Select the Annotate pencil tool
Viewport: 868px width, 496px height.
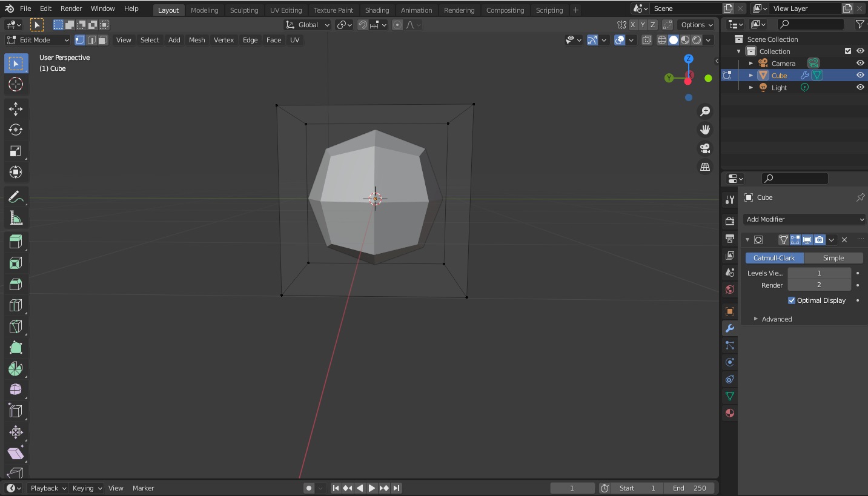click(x=16, y=197)
